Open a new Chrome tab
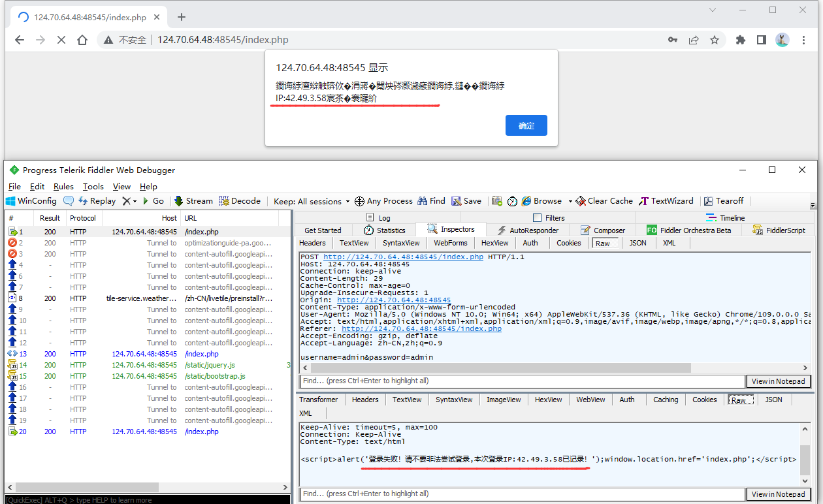 182,17
